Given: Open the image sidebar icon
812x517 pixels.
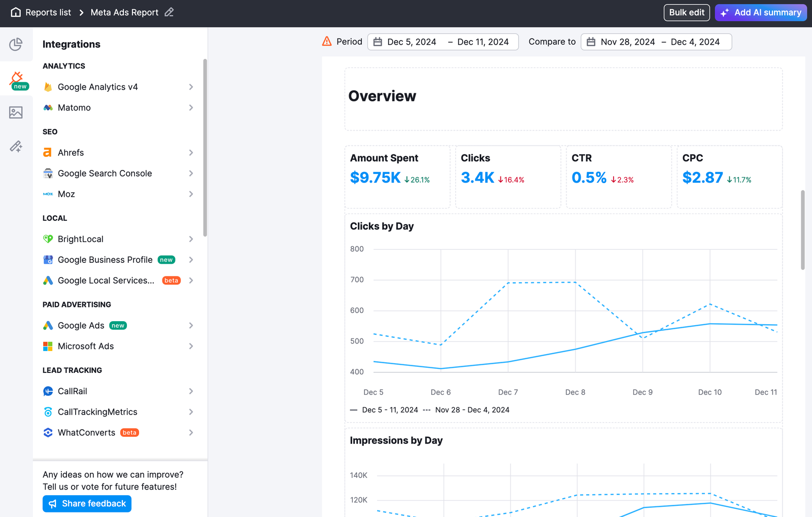Looking at the screenshot, I should [16, 112].
